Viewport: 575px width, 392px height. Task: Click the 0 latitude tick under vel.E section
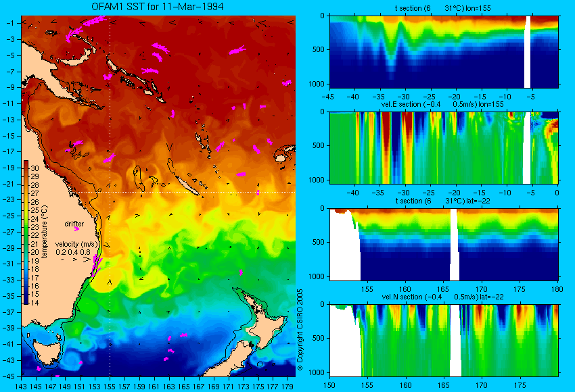557,193
